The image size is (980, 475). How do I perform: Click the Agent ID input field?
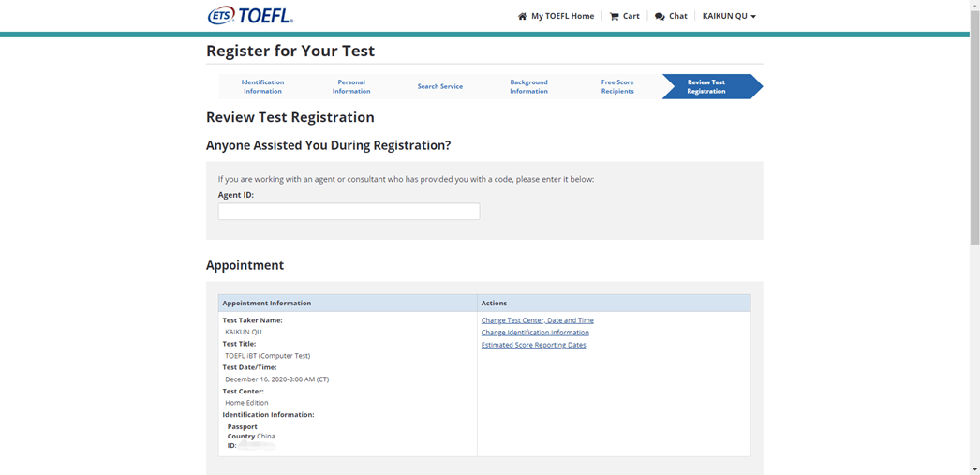[349, 211]
